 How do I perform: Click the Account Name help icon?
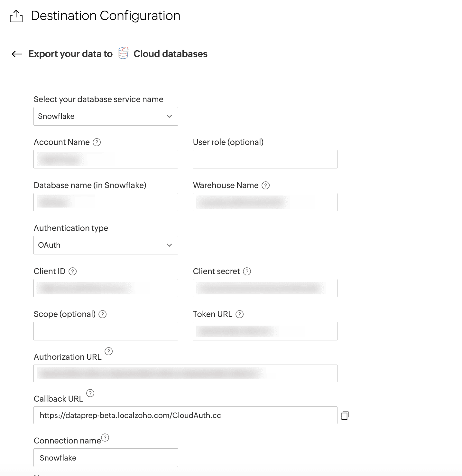coord(97,142)
